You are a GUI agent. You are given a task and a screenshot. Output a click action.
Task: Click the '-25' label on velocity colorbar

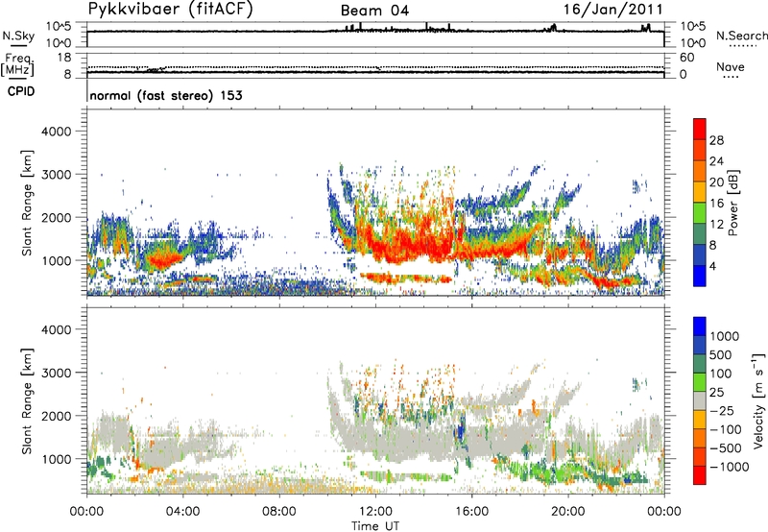pyautogui.click(x=722, y=411)
